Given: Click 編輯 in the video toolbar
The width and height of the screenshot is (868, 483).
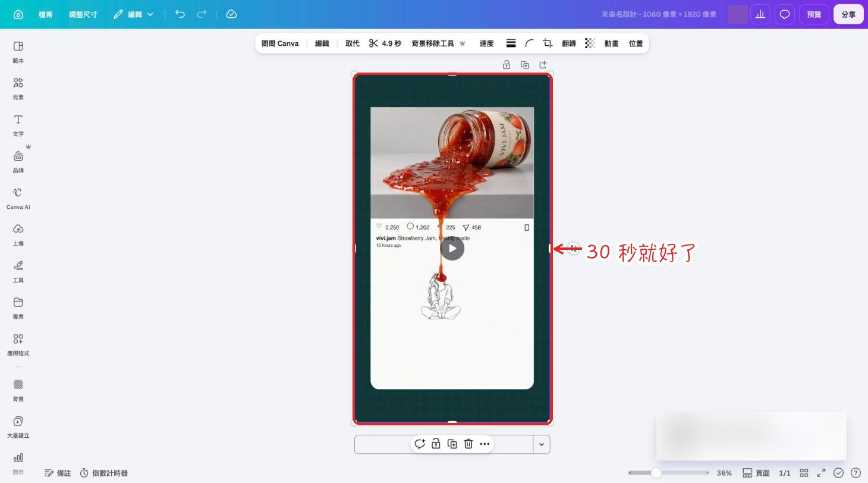Looking at the screenshot, I should tap(322, 43).
